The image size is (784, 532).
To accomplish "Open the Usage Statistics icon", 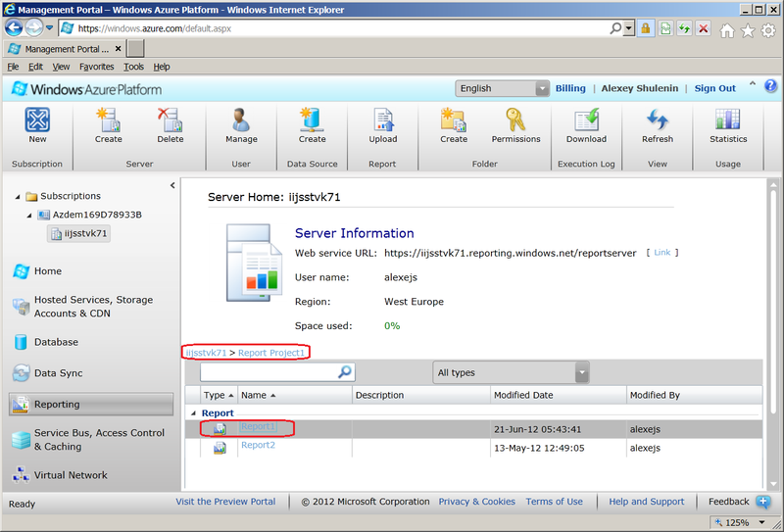I will (x=728, y=120).
